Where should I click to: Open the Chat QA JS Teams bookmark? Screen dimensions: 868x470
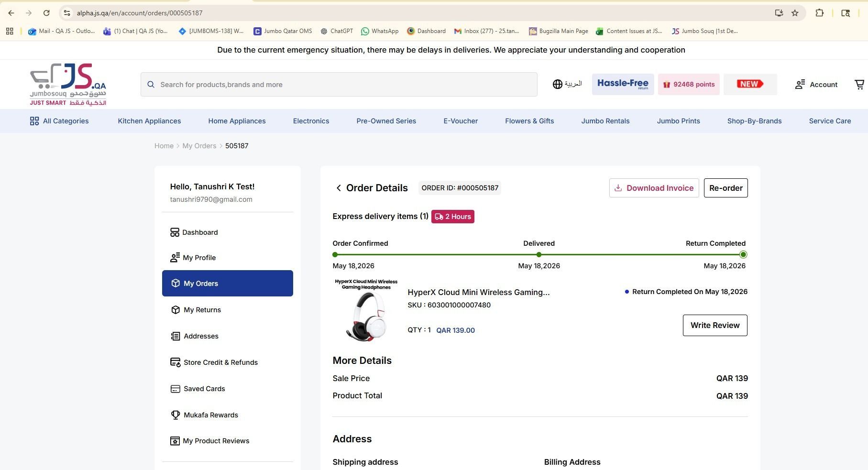point(136,31)
